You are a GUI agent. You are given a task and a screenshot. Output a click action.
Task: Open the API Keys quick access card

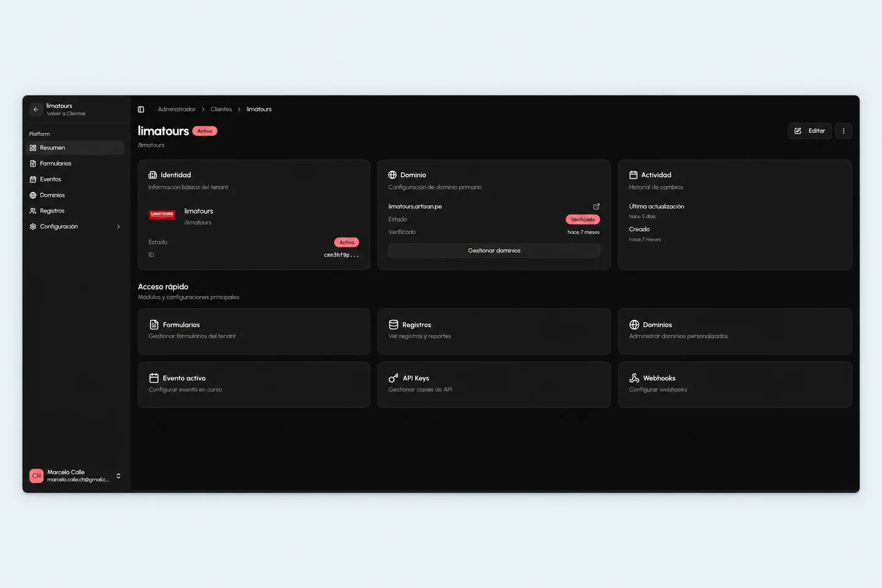click(494, 385)
